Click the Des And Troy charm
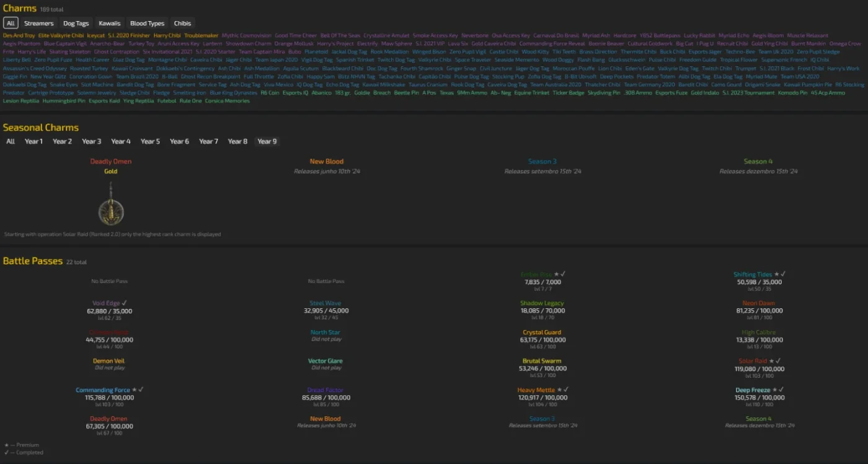The height and width of the screenshot is (464, 868). pos(19,35)
